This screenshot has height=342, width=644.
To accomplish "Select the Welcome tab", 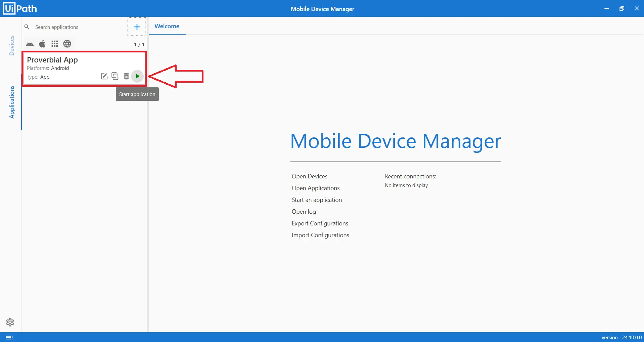I will [x=167, y=26].
